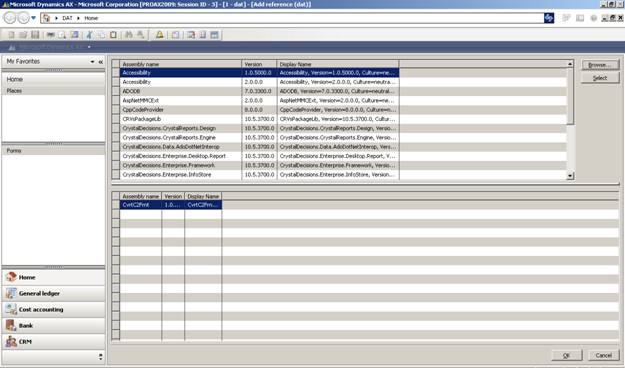
Task: Collapse the navigation pane with double chevron
Action: (x=101, y=62)
